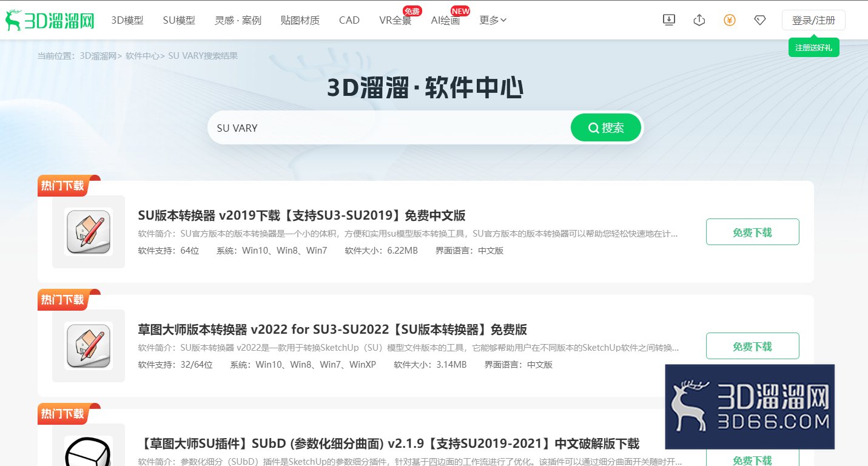Click 热门下载 tag on 草图大师版本转换器 v2022
868x466 pixels.
pos(64,300)
